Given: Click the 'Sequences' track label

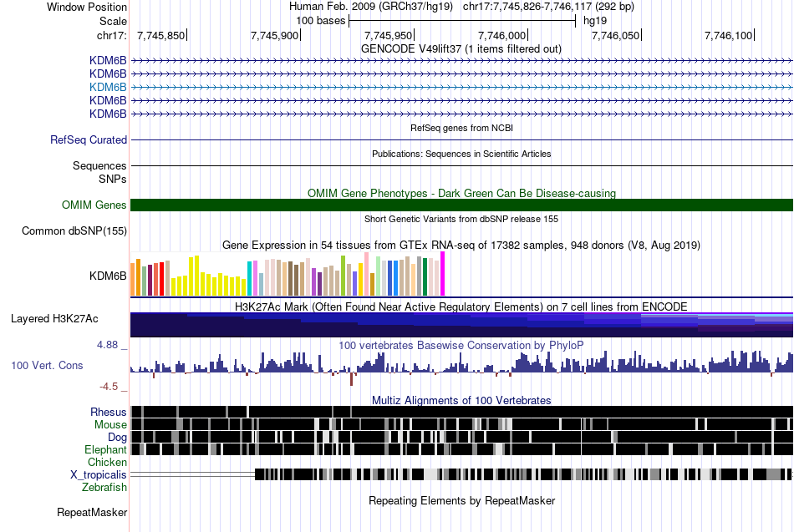Looking at the screenshot, I should 99,165.
